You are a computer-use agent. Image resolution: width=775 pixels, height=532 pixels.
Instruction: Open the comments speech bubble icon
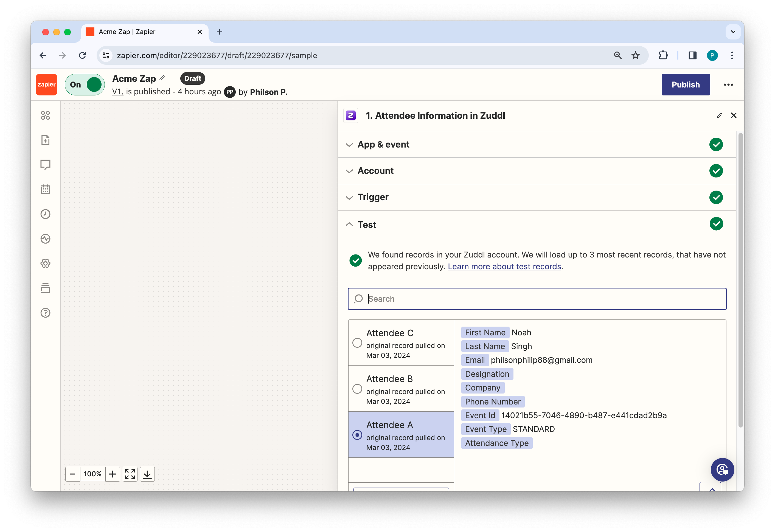(45, 164)
